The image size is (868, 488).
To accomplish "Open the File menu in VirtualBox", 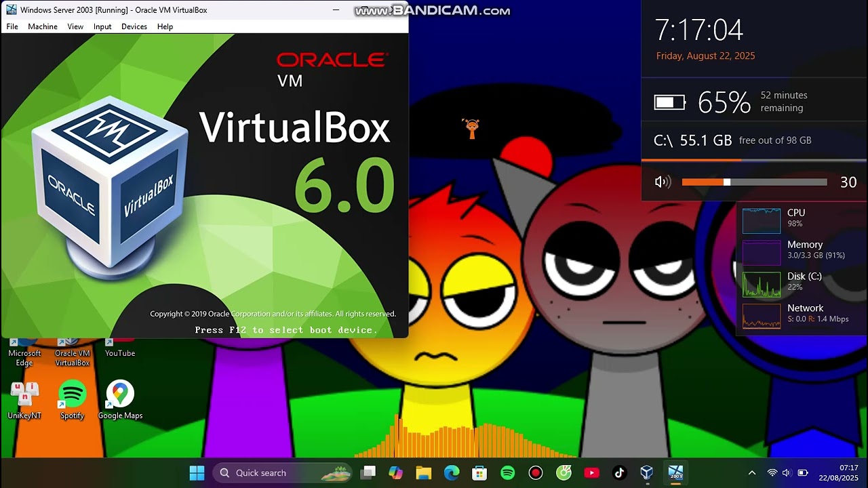I will (12, 26).
